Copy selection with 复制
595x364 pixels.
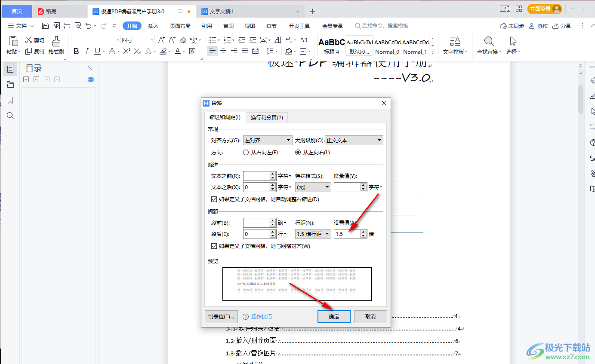(34, 51)
